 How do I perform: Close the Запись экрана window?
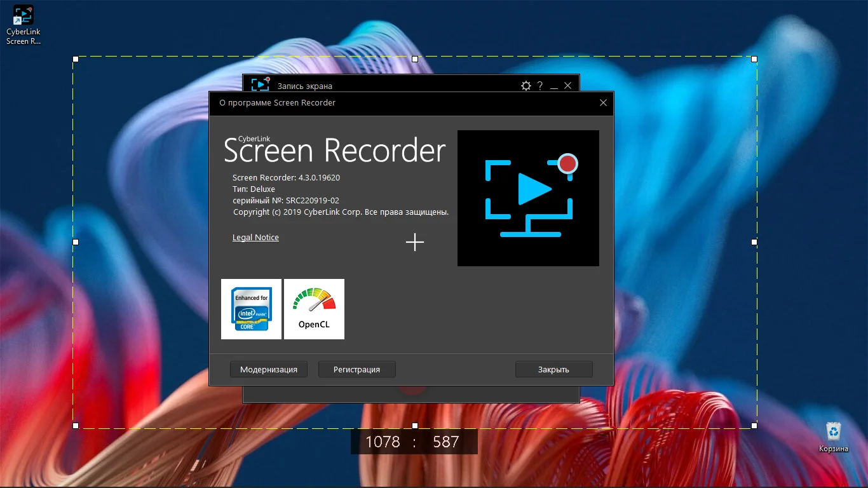point(568,86)
